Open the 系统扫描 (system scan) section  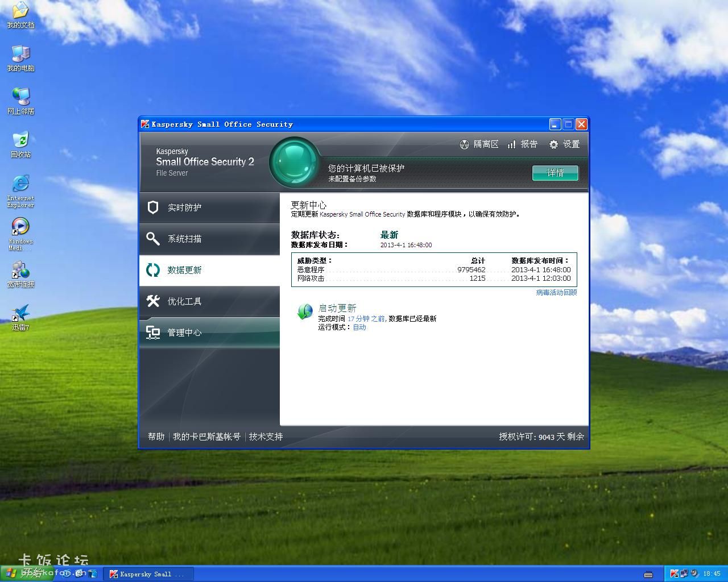[209, 239]
